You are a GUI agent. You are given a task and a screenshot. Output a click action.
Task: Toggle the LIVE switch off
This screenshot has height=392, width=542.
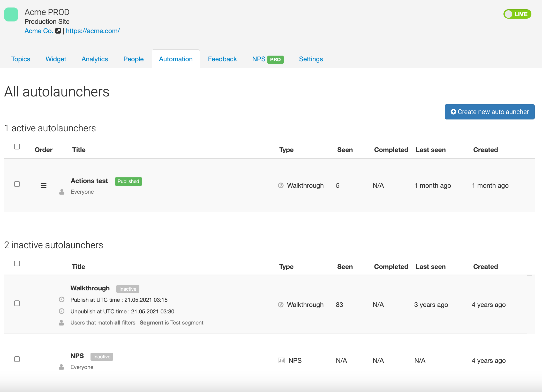[517, 14]
